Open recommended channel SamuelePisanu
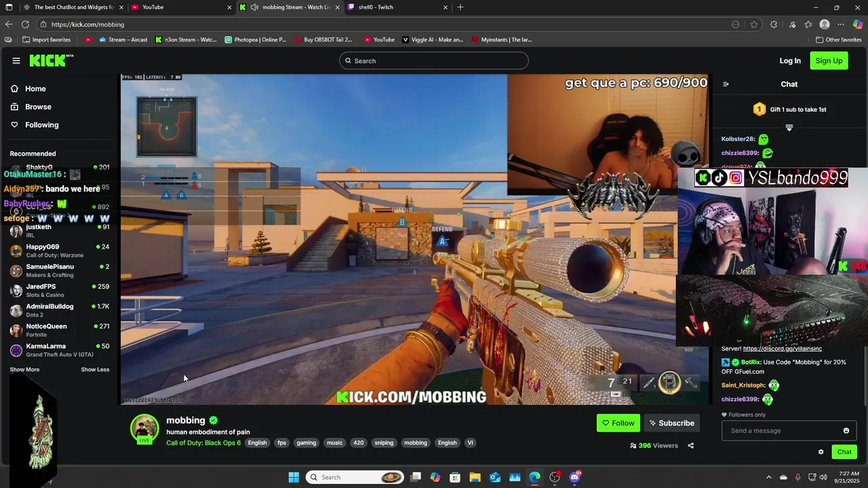This screenshot has height=488, width=868. 60,270
